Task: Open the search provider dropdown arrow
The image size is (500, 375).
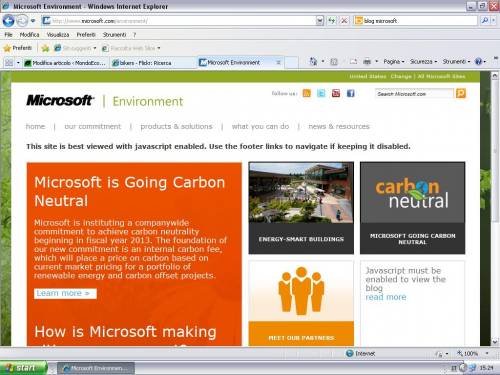Action: pos(494,21)
